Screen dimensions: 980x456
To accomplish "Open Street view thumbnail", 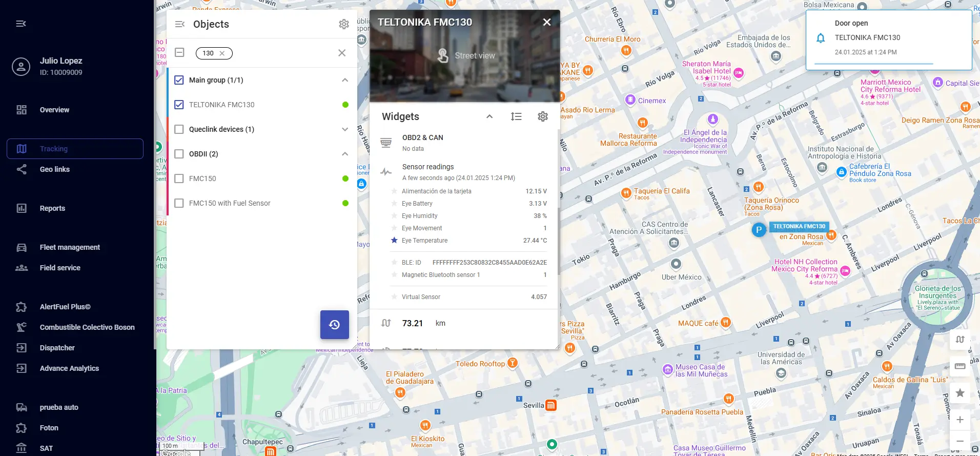I will pyautogui.click(x=465, y=55).
